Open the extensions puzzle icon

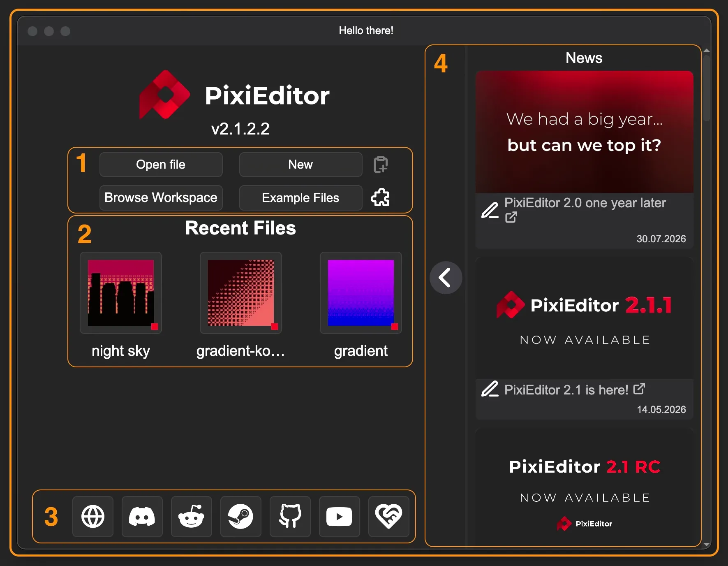point(380,197)
